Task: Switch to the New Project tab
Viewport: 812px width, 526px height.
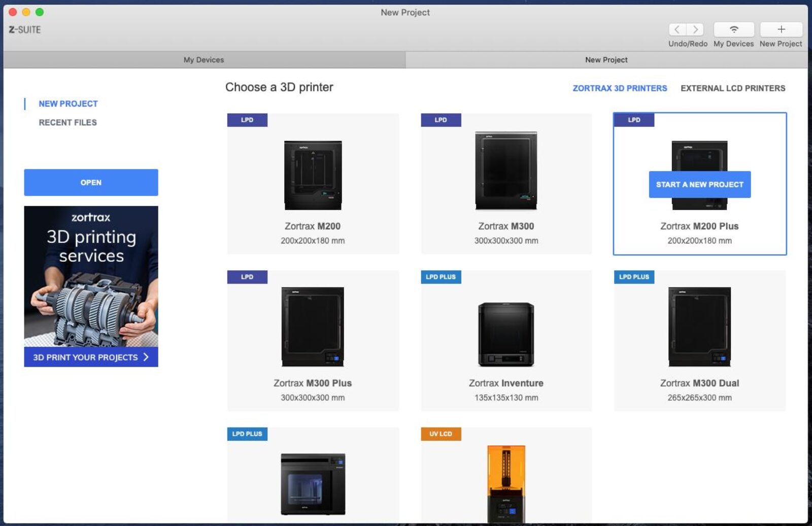Action: point(606,60)
